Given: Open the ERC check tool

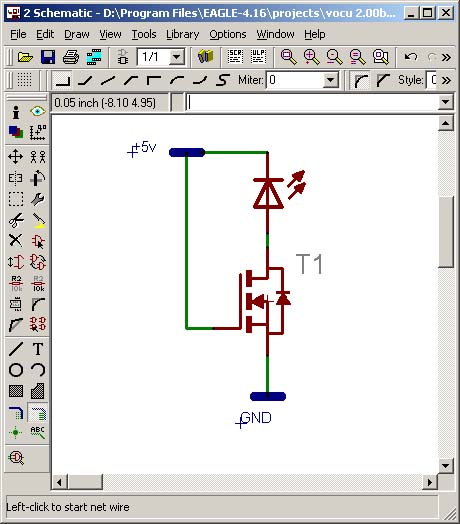Looking at the screenshot, I should (x=16, y=457).
